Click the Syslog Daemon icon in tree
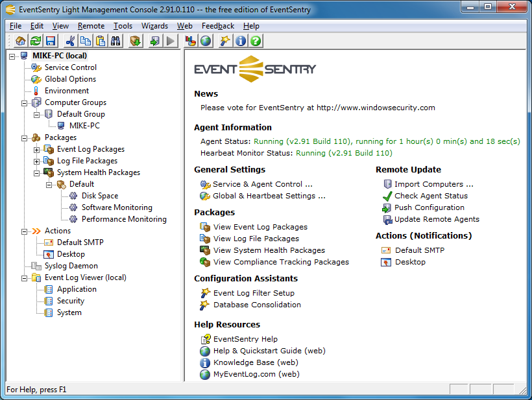The width and height of the screenshot is (532, 400). pos(36,266)
